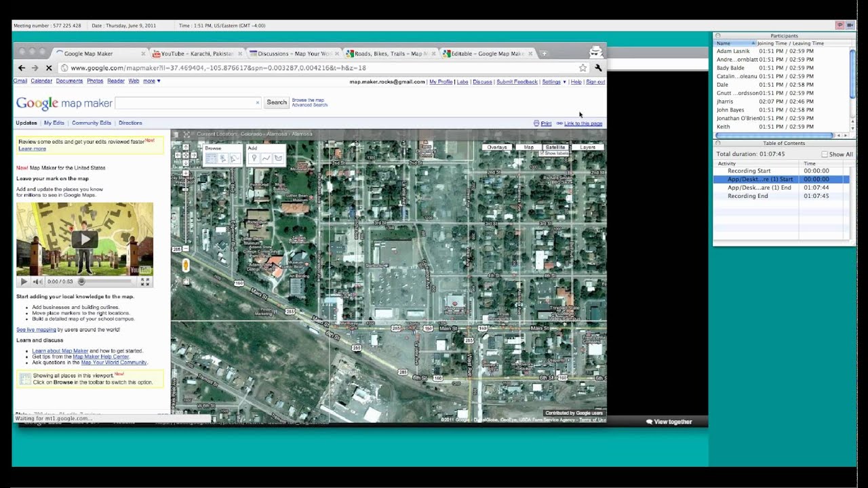Select the Add shape polygon tool
868x488 pixels.
click(278, 158)
